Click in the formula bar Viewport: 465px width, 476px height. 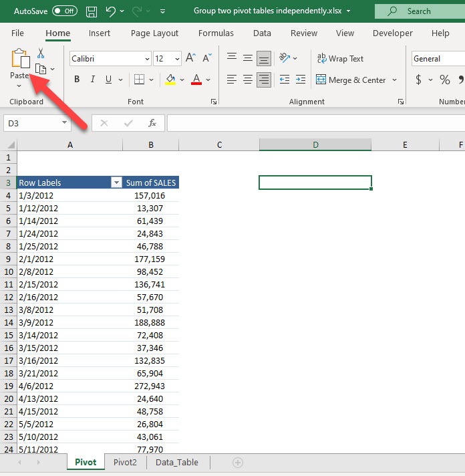coord(316,123)
